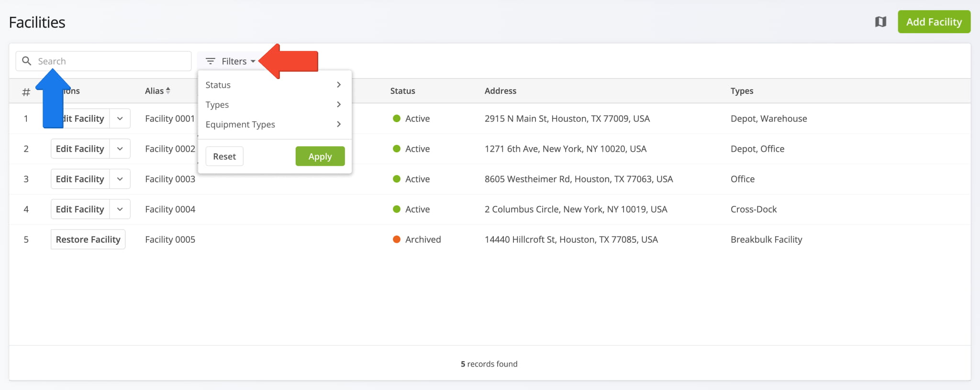Click the Breakbulk Facility types cell
The image size is (980, 390).
coord(766,239)
